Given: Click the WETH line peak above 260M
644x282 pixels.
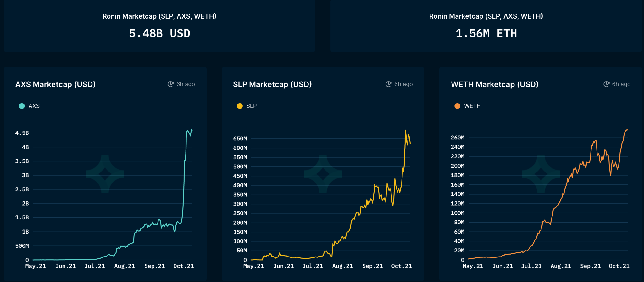Looking at the screenshot, I should pyautogui.click(x=627, y=130).
